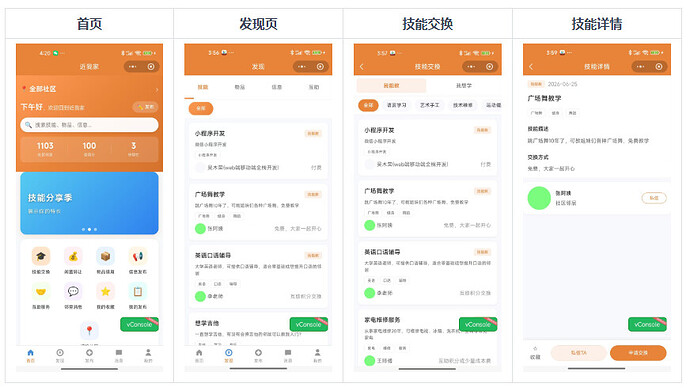Screen dimensions: 690x390
Task: Click the search input field on 首页
Action: 89,125
